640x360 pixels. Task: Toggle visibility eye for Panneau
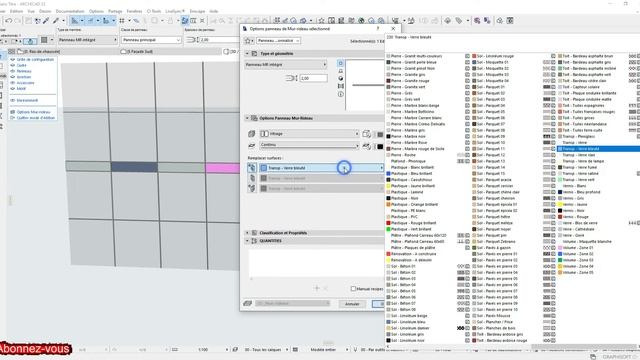click(x=13, y=71)
